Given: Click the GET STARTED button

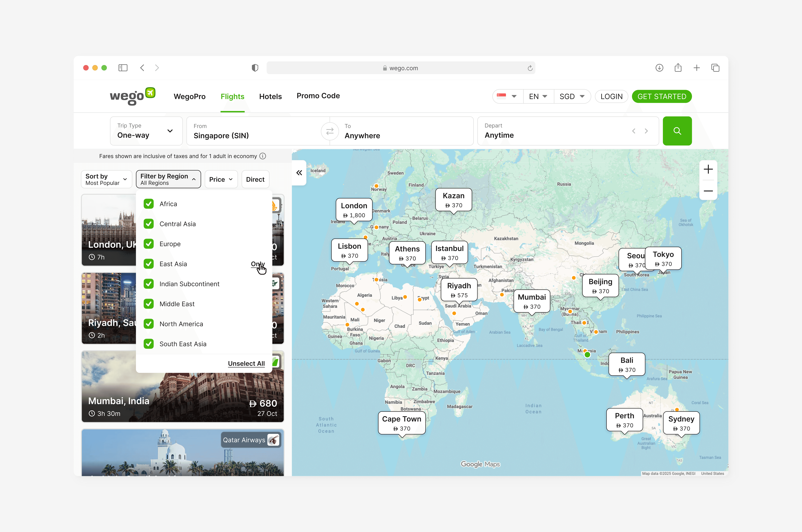Looking at the screenshot, I should (662, 96).
